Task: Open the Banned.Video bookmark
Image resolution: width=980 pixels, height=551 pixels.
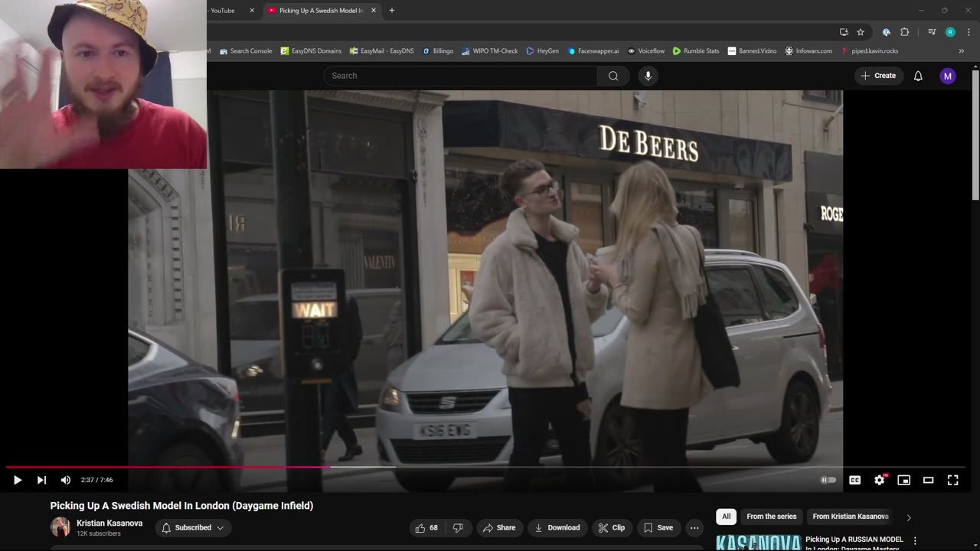Action: point(752,51)
